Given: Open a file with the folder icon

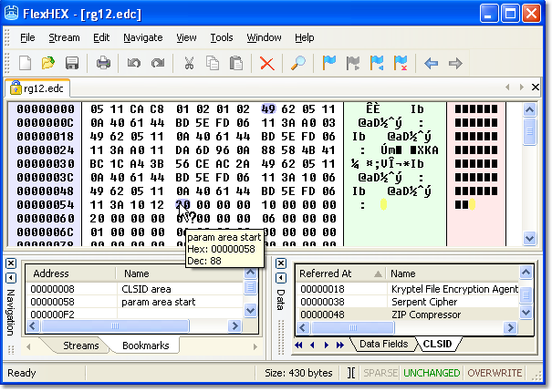Looking at the screenshot, I should coord(48,63).
